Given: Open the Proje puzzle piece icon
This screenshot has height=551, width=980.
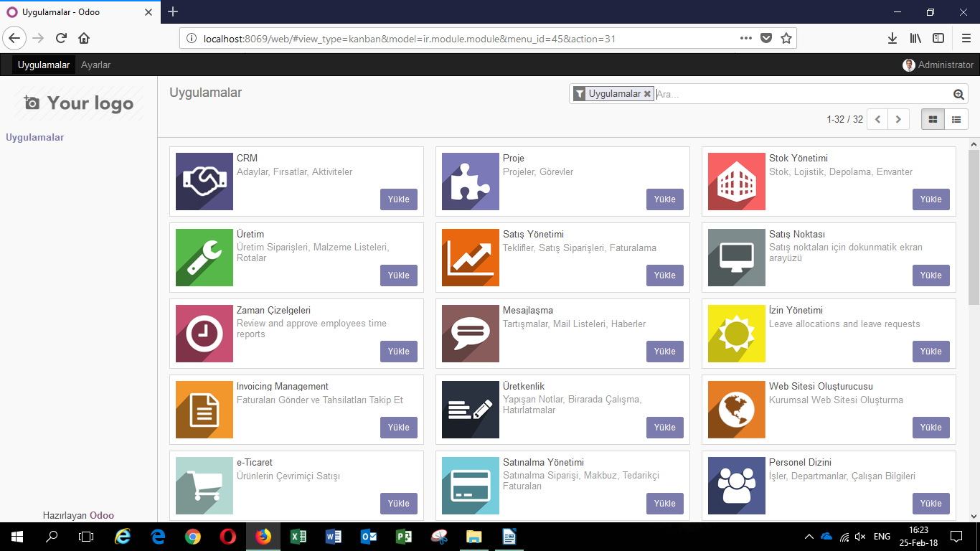Looking at the screenshot, I should [471, 182].
